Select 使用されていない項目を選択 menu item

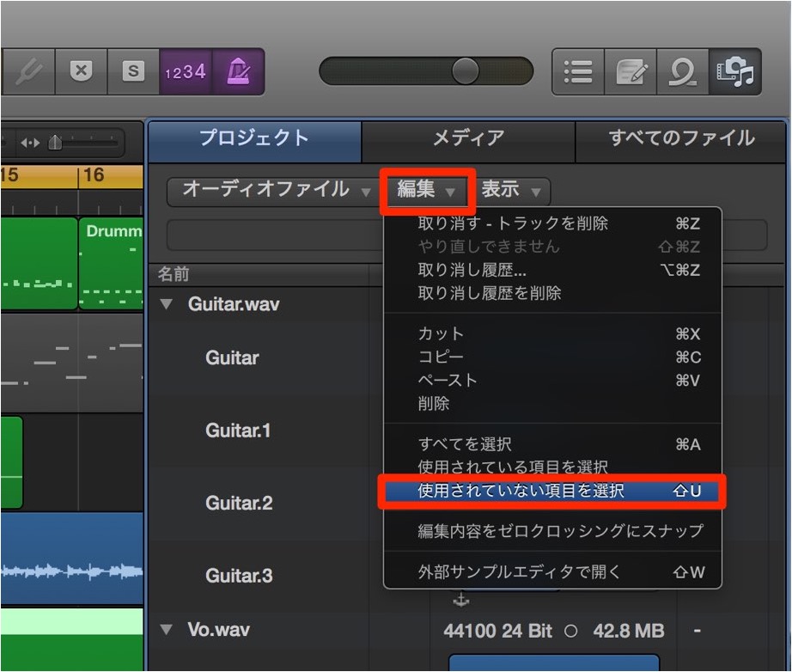(552, 491)
